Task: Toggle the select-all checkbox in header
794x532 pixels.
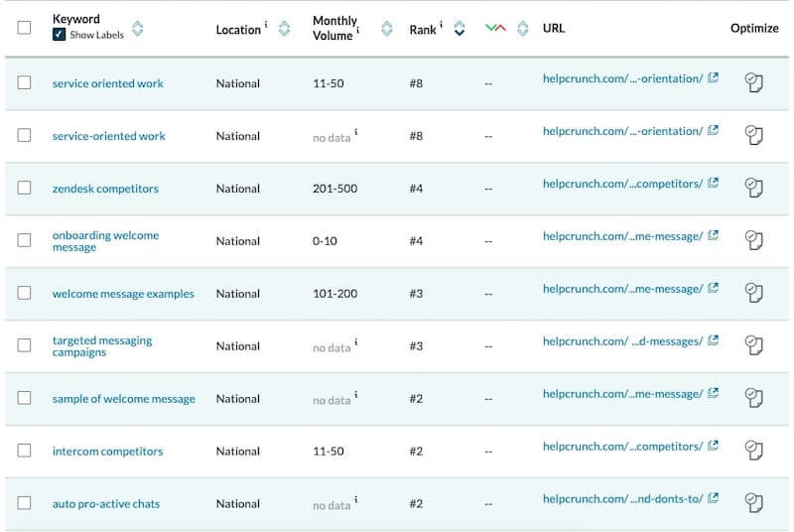Action: point(24,28)
